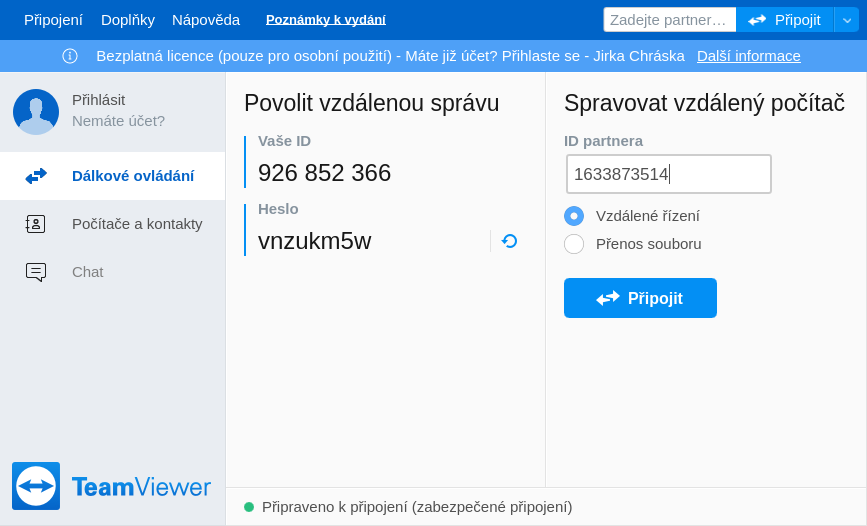The width and height of the screenshot is (867, 526).
Task: Click the green connection status dot
Action: tap(249, 507)
